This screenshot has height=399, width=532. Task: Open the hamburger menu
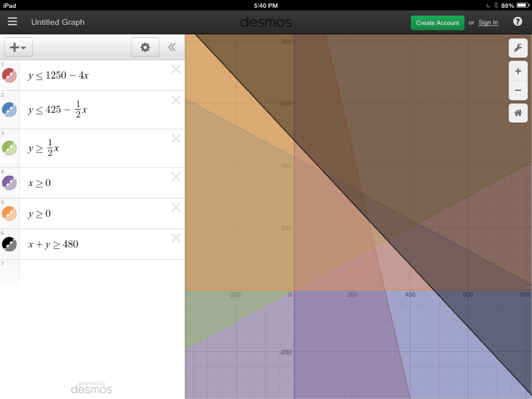tap(12, 22)
